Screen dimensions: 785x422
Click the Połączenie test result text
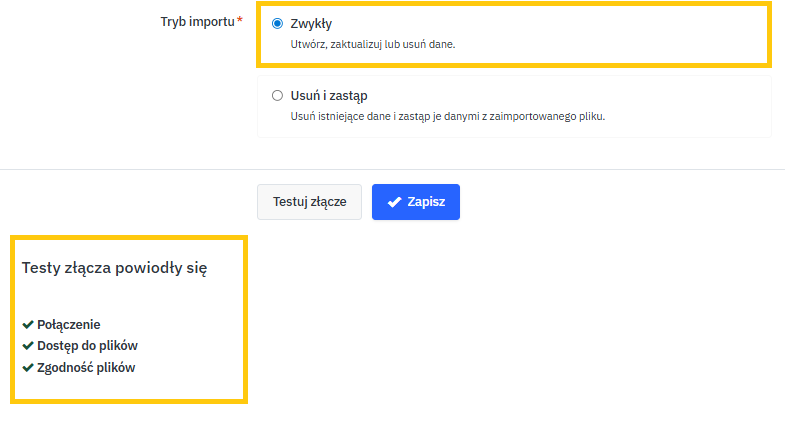[x=69, y=325]
